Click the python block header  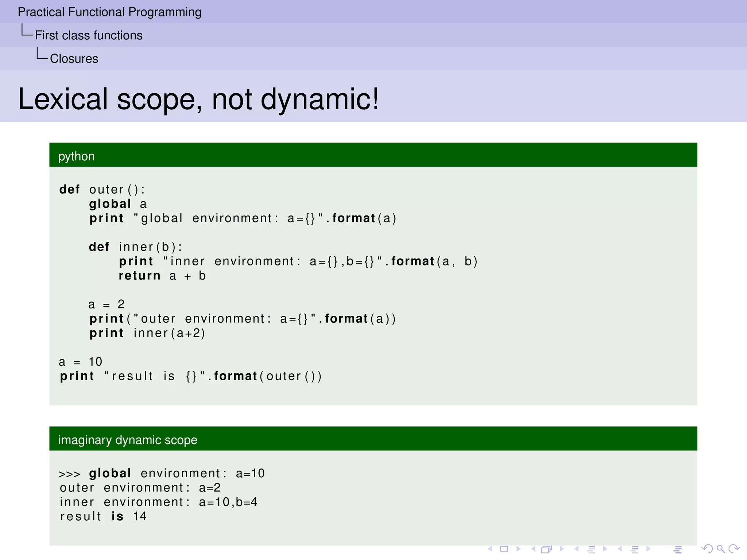pos(373,155)
